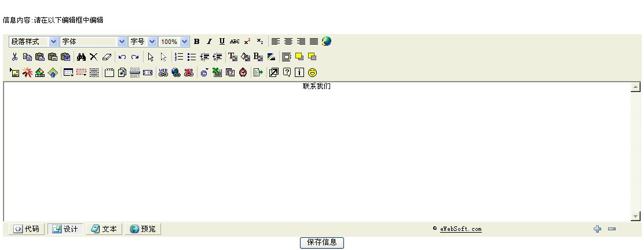Screen dimensions: 644x250
Task: Click the 保存信息 save button
Action: coord(322,242)
